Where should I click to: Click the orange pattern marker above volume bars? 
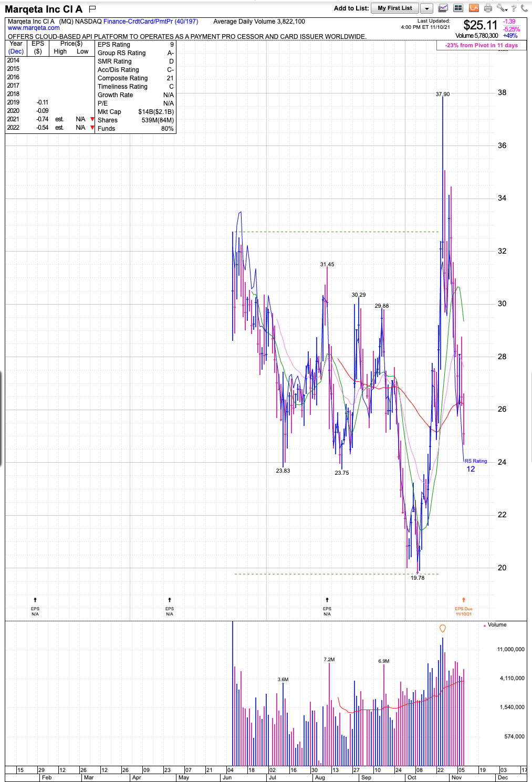443,628
